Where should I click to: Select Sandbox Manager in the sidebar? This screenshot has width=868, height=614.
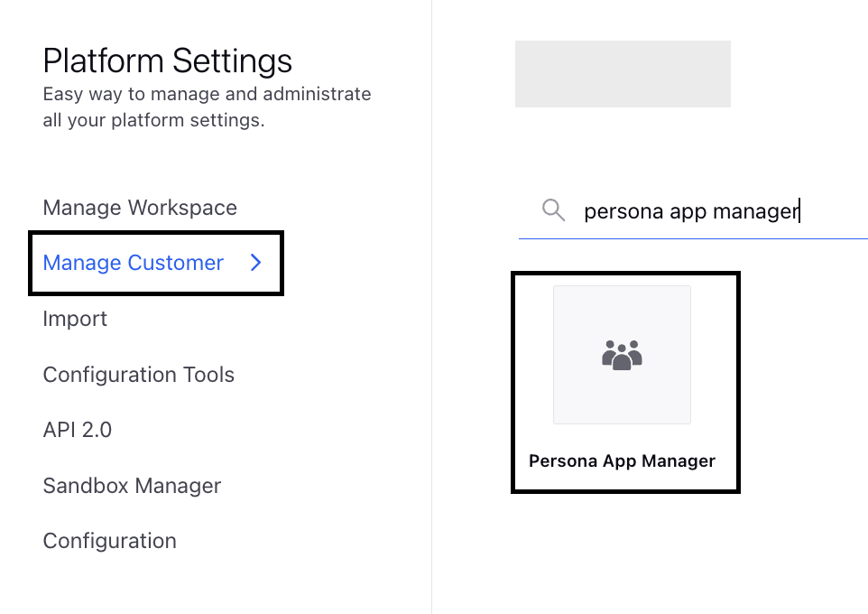click(x=133, y=486)
